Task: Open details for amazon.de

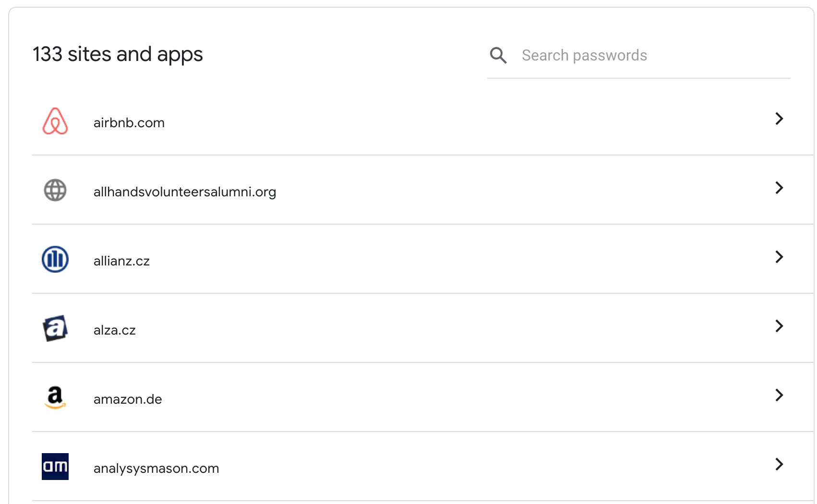Action: [x=780, y=395]
